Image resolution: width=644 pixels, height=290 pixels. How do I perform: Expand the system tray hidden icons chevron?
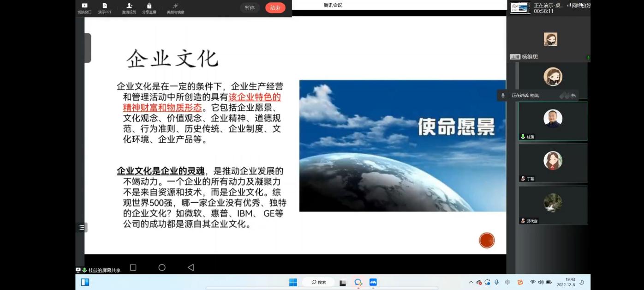click(471, 282)
